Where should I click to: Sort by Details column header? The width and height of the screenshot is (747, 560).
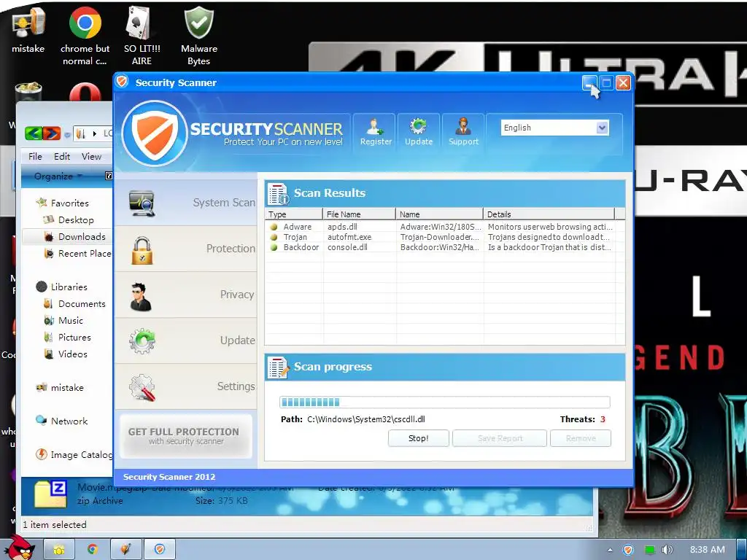click(549, 214)
